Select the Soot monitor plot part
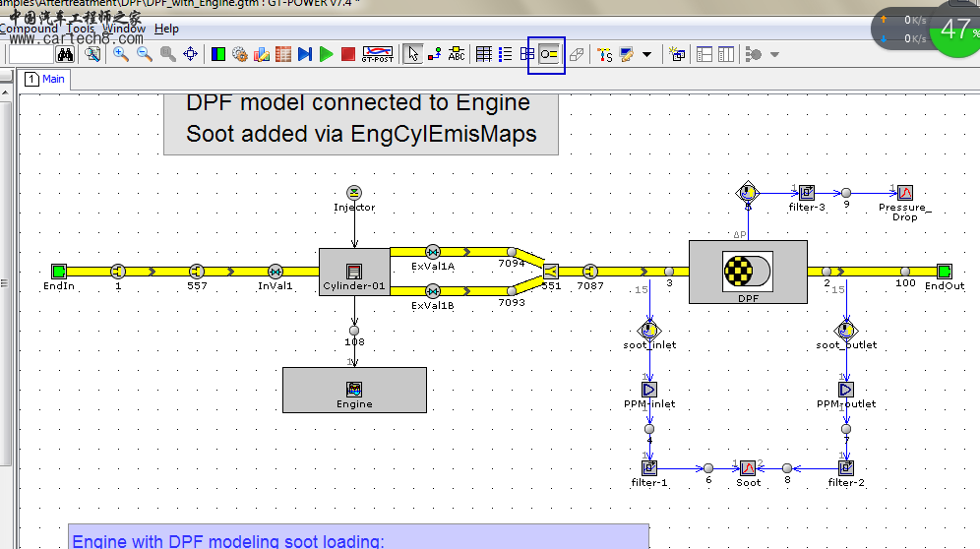The height and width of the screenshot is (549, 980). tap(748, 467)
